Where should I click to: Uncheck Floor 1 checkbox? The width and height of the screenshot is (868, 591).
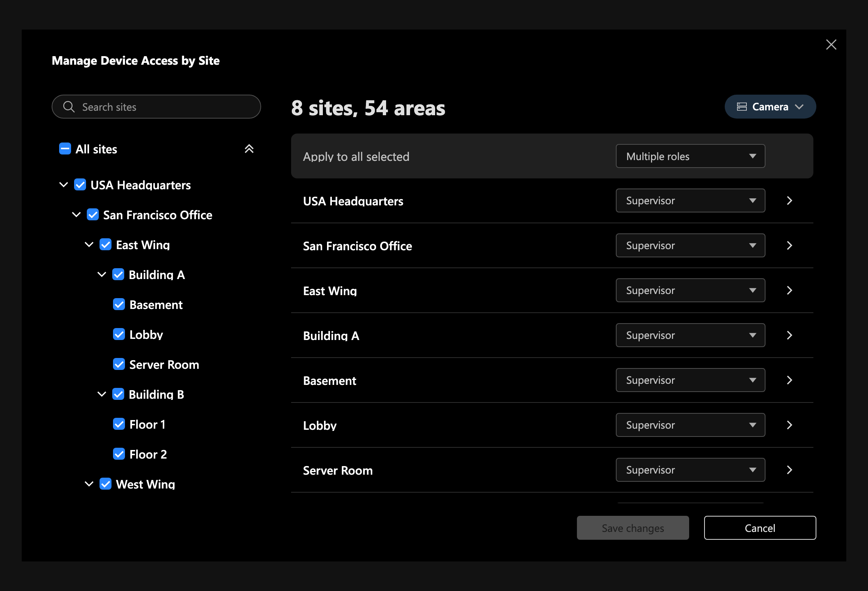[x=119, y=424]
